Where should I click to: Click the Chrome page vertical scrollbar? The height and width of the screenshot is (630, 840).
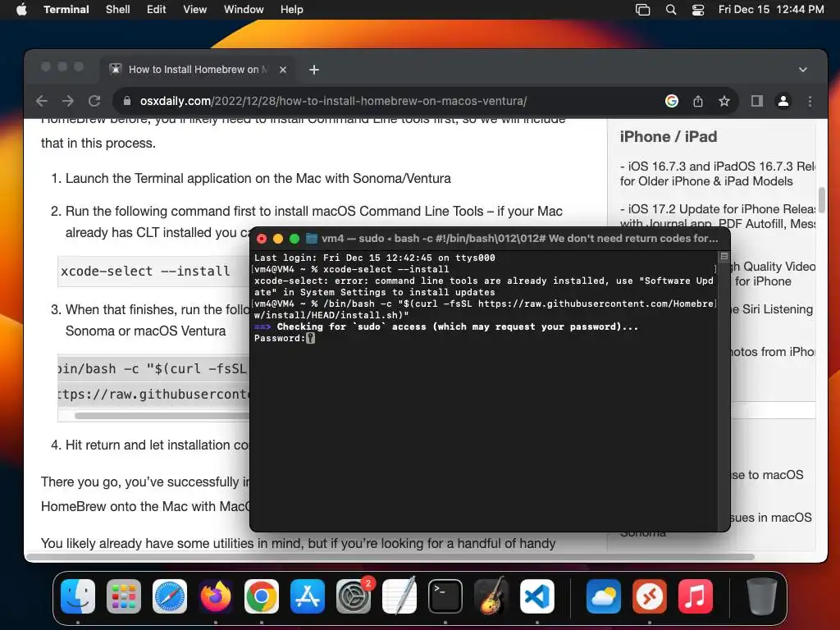pyautogui.click(x=822, y=200)
